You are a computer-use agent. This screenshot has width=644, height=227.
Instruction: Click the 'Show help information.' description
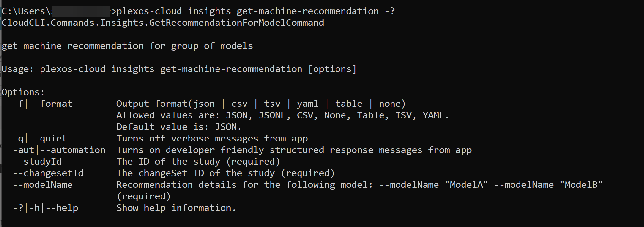coord(176,208)
